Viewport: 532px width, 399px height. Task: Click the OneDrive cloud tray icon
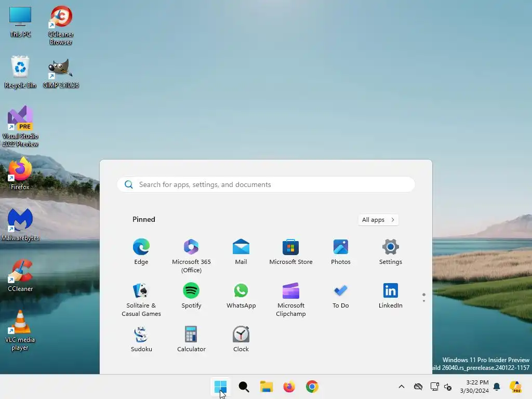[x=418, y=387]
